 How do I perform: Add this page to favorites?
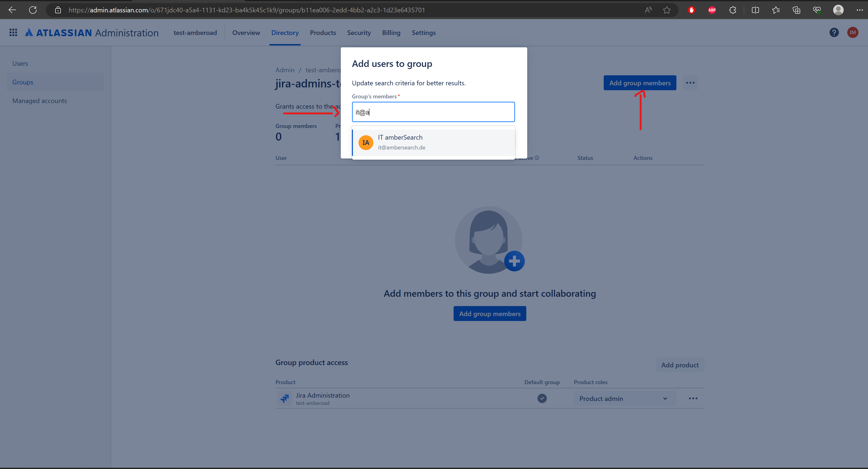pyautogui.click(x=667, y=10)
